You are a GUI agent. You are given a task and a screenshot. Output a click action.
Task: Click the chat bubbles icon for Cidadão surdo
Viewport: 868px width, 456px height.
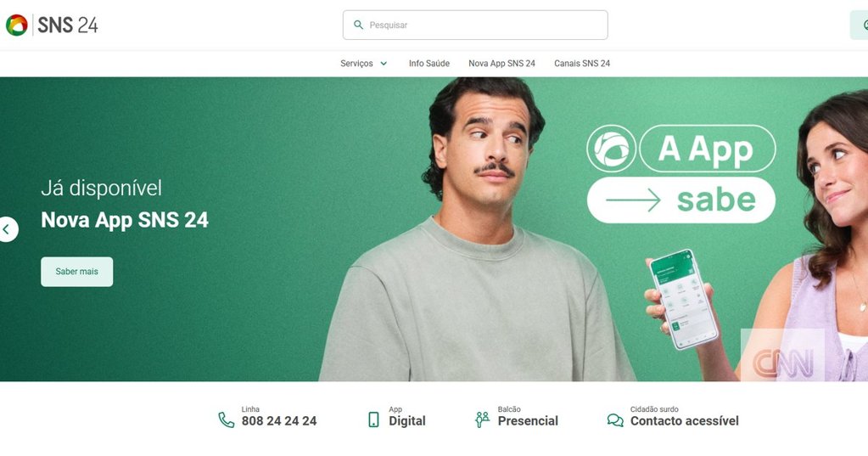tap(615, 420)
